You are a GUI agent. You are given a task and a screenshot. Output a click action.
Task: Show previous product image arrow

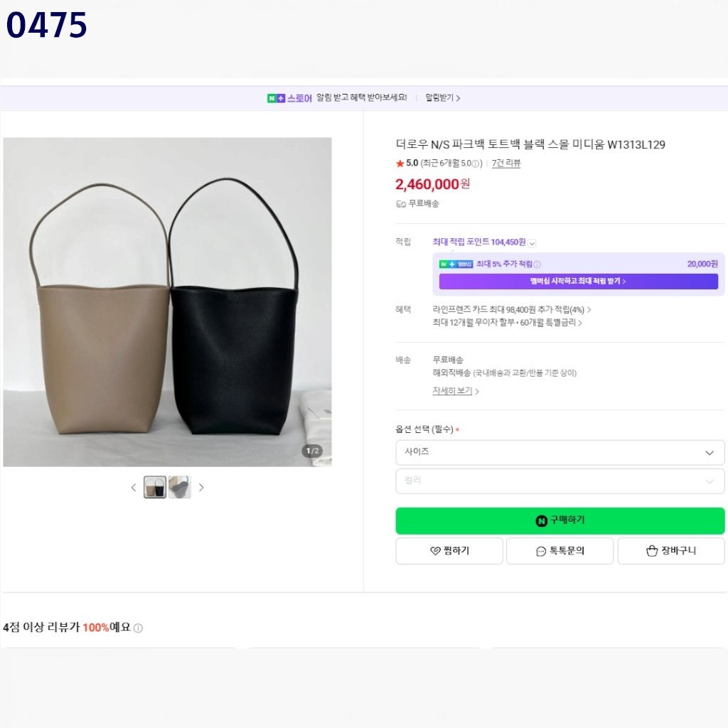tap(134, 488)
